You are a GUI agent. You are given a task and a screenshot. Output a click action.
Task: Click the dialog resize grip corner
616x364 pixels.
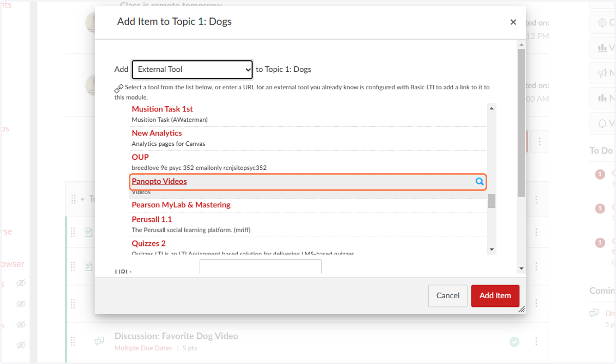pyautogui.click(x=522, y=310)
